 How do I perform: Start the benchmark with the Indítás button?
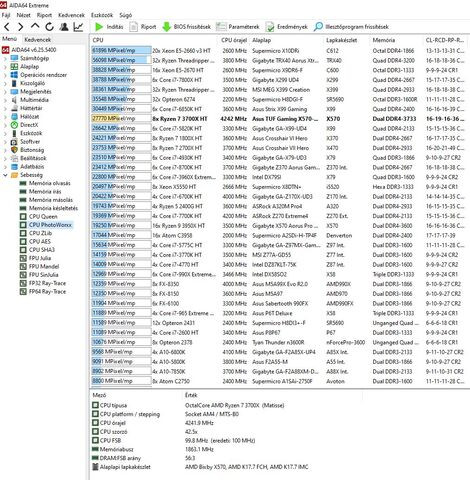tap(109, 27)
